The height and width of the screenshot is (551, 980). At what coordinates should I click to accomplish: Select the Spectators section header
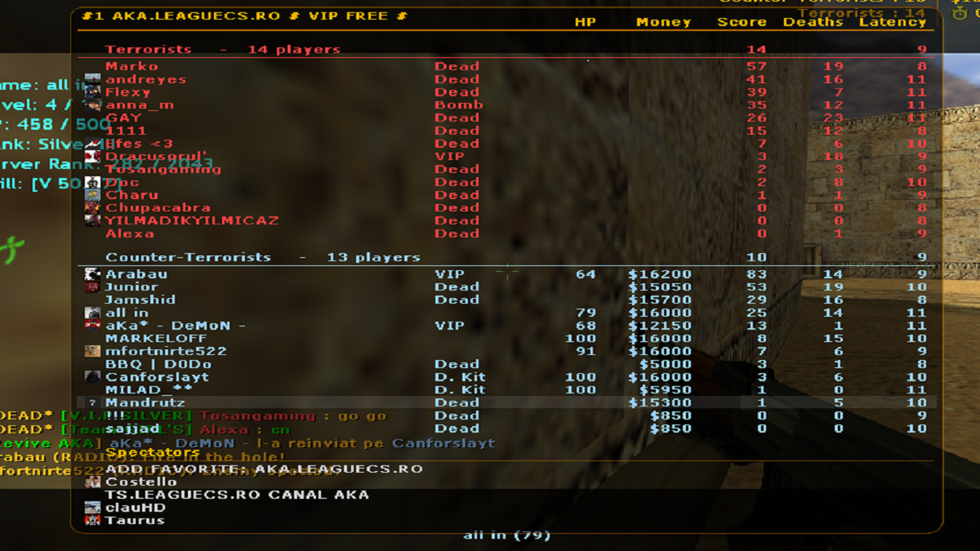[x=153, y=452]
